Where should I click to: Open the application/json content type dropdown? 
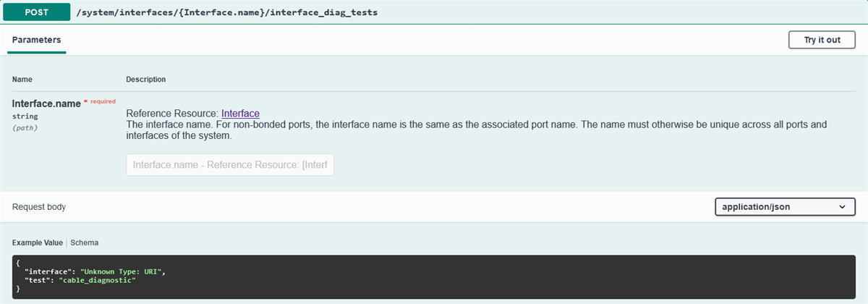784,207
